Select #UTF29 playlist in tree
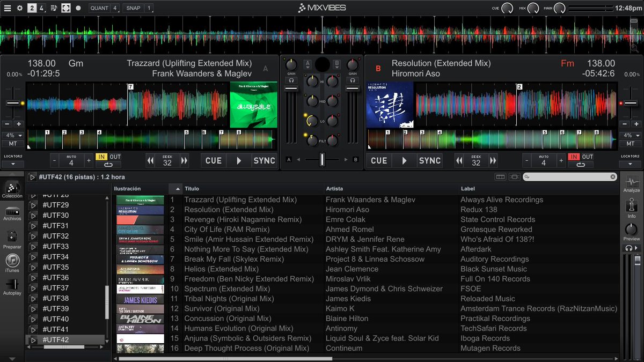This screenshot has height=362, width=644. point(55,205)
